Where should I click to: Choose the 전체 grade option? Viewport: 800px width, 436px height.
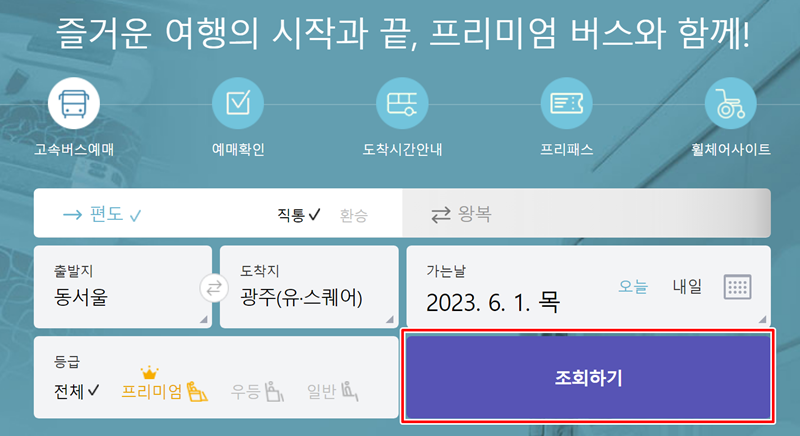pos(77,391)
